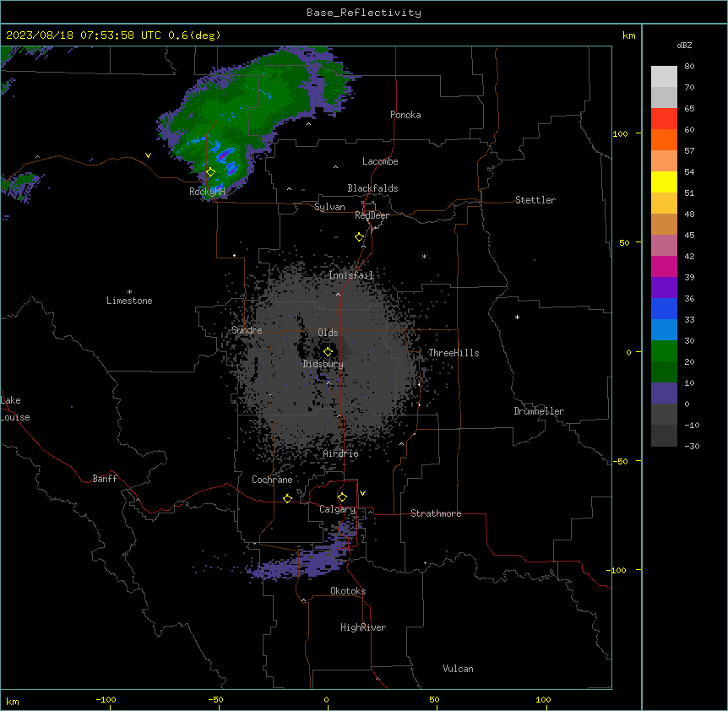This screenshot has height=711, width=728.
Task: Click the HighRiver town label
Action: (363, 627)
